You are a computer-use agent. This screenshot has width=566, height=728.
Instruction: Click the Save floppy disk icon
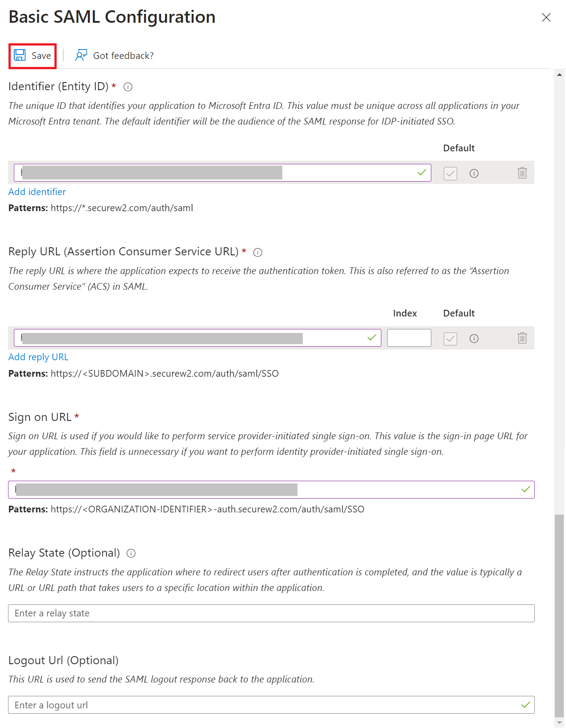click(x=20, y=55)
